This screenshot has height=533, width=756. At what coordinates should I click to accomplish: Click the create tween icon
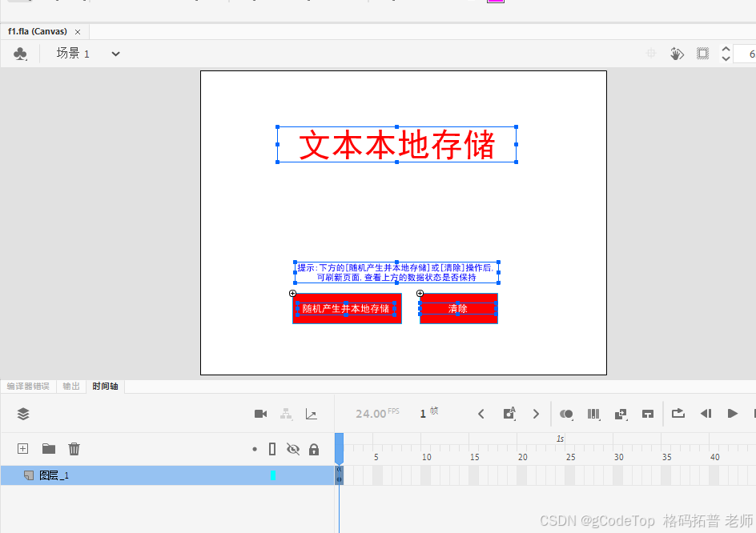click(x=621, y=414)
